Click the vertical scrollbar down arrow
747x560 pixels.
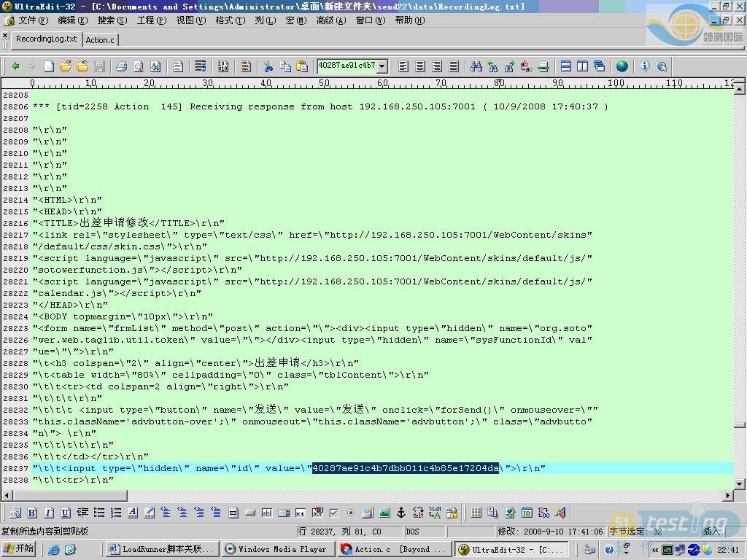point(740,483)
